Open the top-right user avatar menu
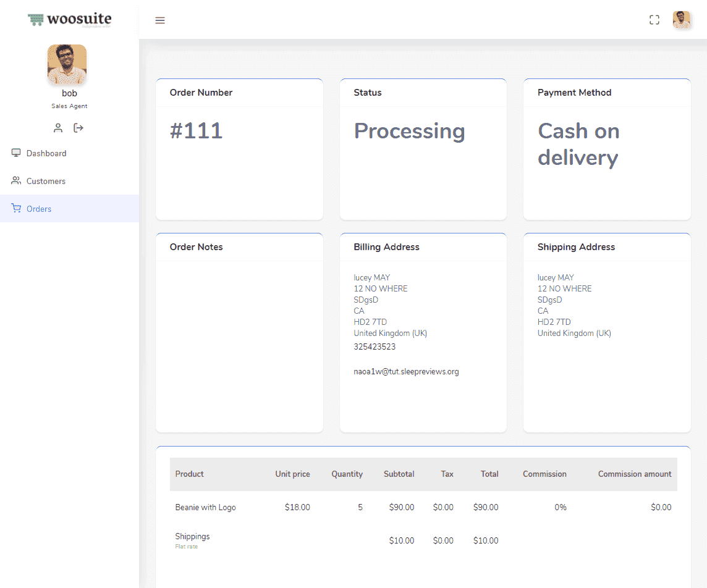The width and height of the screenshot is (707, 588). [x=681, y=20]
